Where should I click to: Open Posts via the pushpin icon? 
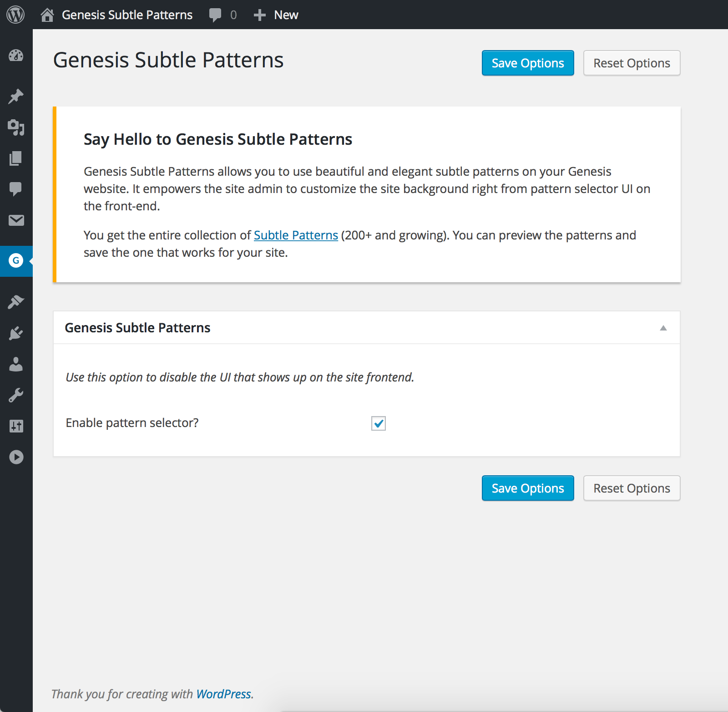[16, 96]
